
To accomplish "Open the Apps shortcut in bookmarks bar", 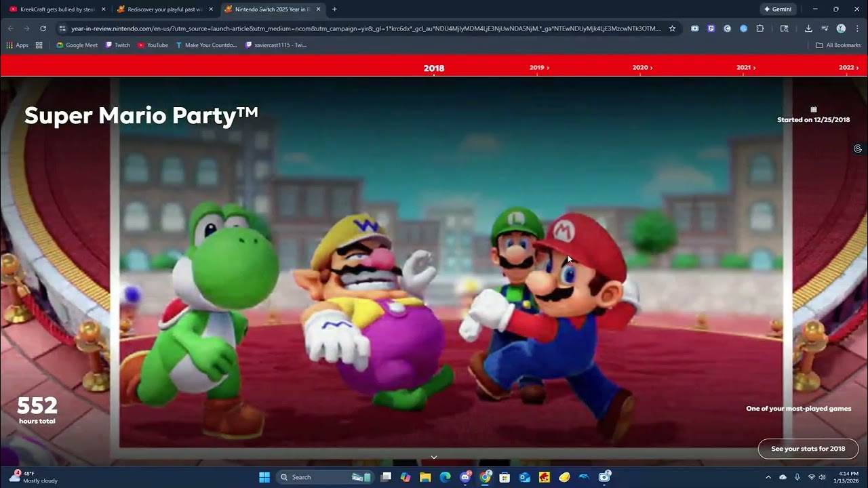I will (18, 45).
